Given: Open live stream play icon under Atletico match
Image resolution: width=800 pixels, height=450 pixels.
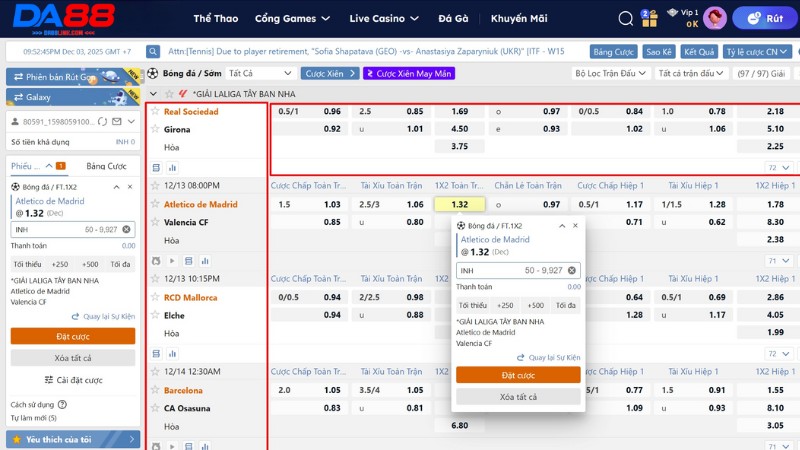Looking at the screenshot, I should (x=172, y=261).
